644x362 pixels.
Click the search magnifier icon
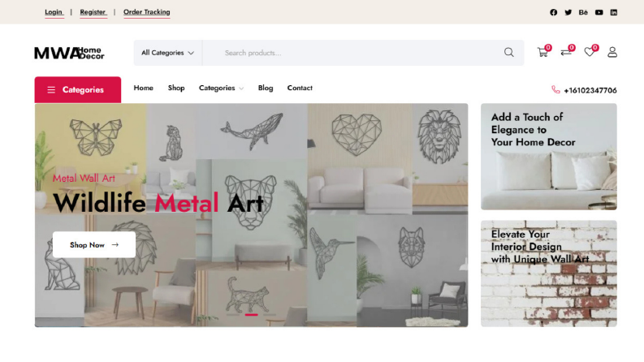click(x=509, y=52)
